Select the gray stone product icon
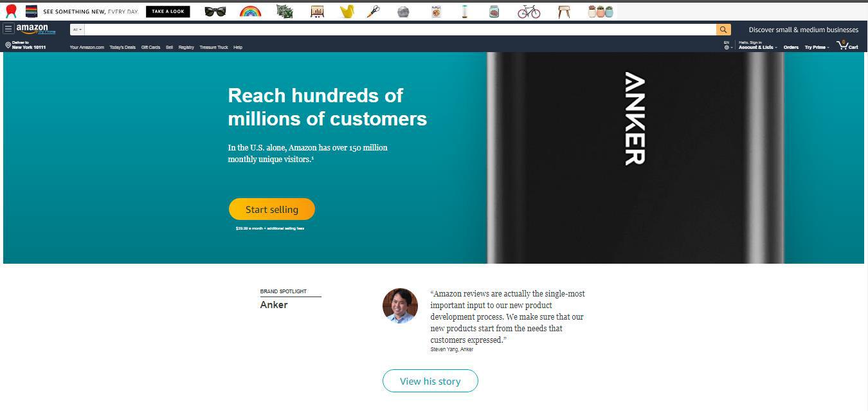Image resolution: width=868 pixels, height=411 pixels. tap(403, 12)
